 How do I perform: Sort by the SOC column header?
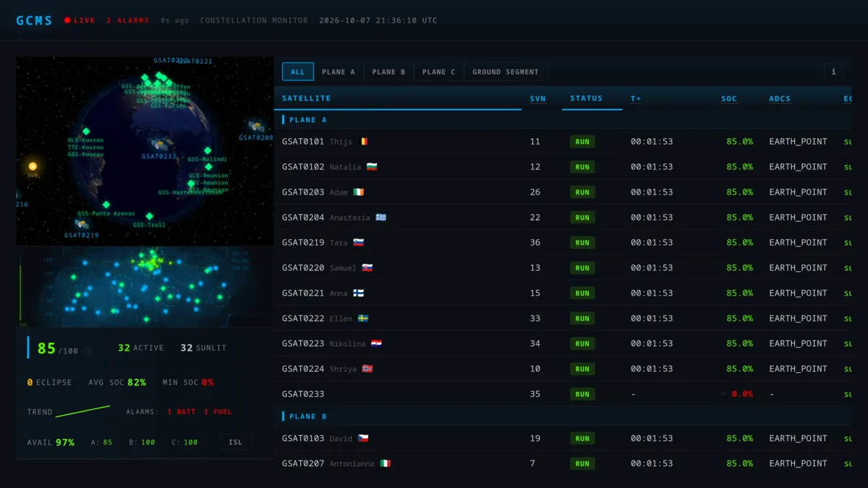coord(729,99)
